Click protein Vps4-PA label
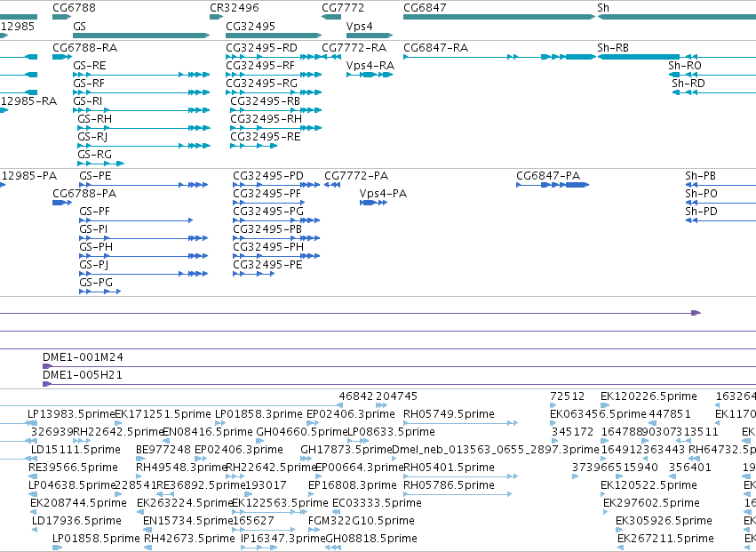Viewport: 756px width, 552px height. tap(383, 194)
